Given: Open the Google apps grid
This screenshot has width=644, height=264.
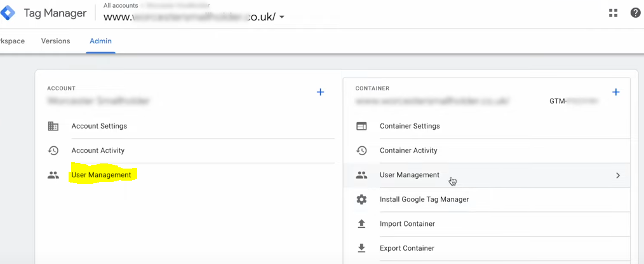Looking at the screenshot, I should (x=613, y=13).
